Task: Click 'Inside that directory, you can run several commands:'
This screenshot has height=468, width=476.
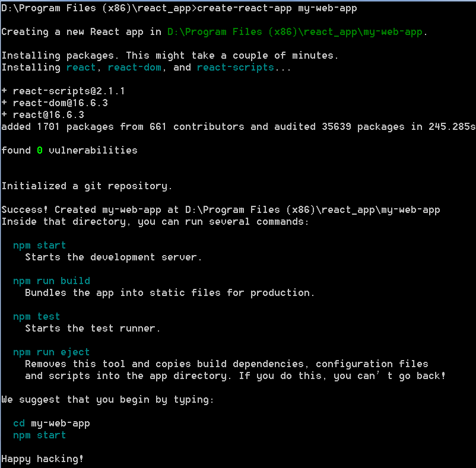Action: point(155,221)
